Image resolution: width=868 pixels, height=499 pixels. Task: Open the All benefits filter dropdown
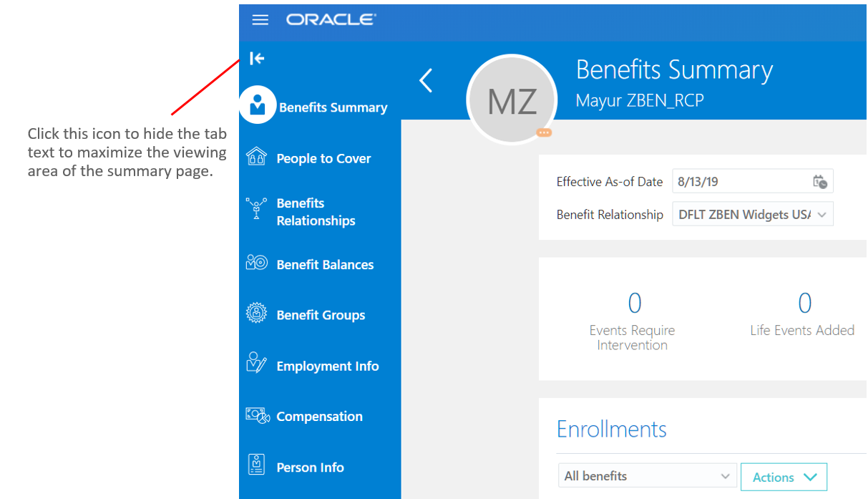[725, 476]
